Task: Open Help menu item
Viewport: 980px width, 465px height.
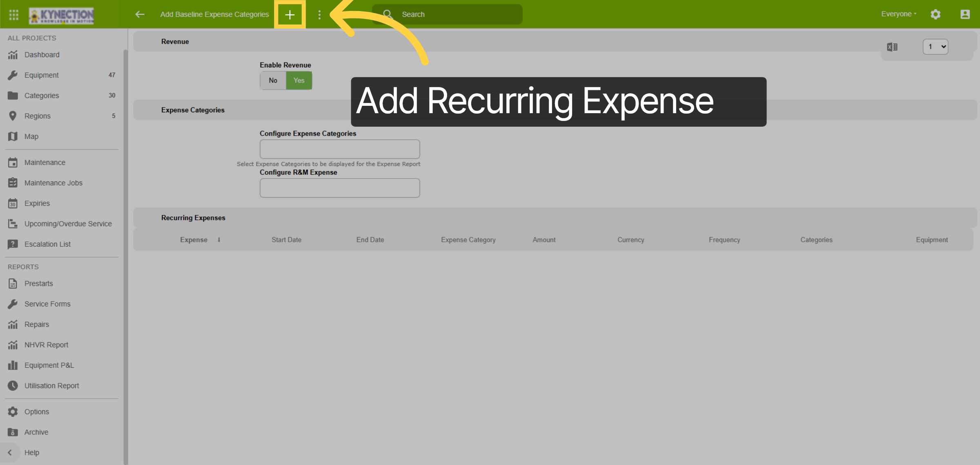Action: coord(32,453)
